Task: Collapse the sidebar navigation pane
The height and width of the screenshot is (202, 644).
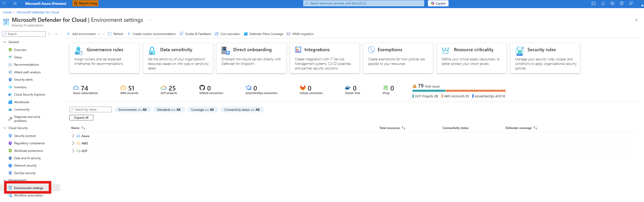Action: pos(56,34)
